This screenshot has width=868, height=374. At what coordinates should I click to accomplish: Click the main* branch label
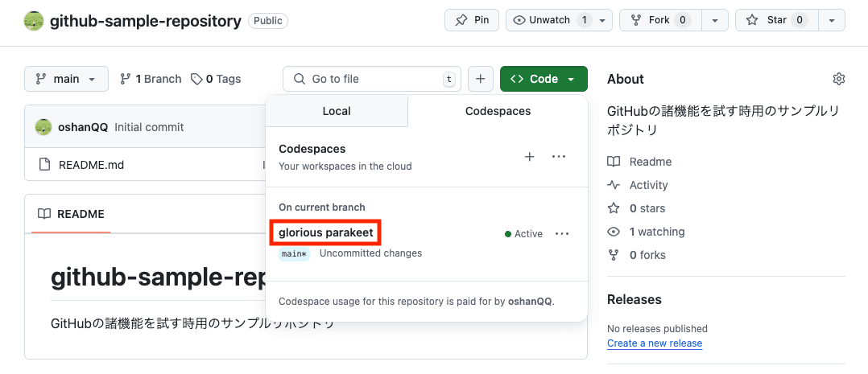294,253
